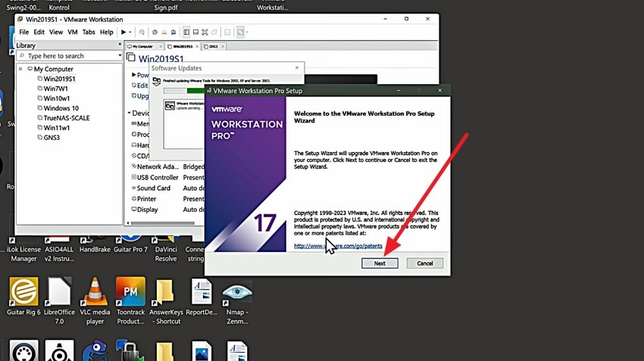
Task: Close the Win2019S1 tab
Action: coord(197,46)
